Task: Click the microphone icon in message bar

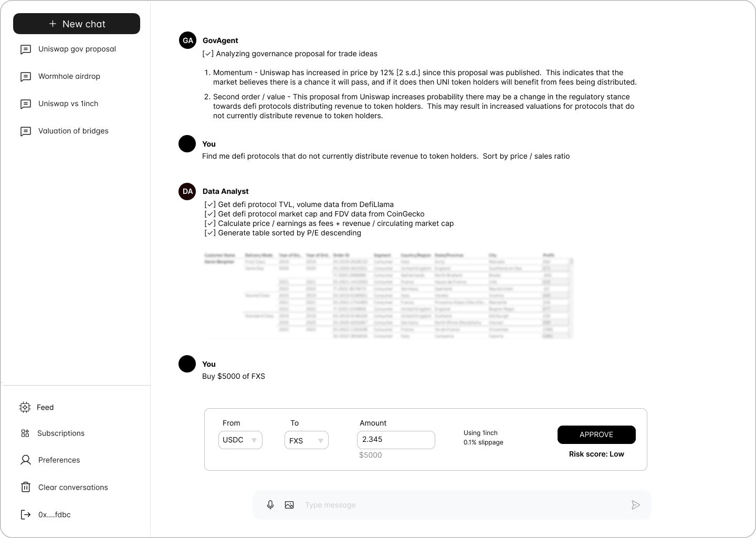Action: [270, 505]
